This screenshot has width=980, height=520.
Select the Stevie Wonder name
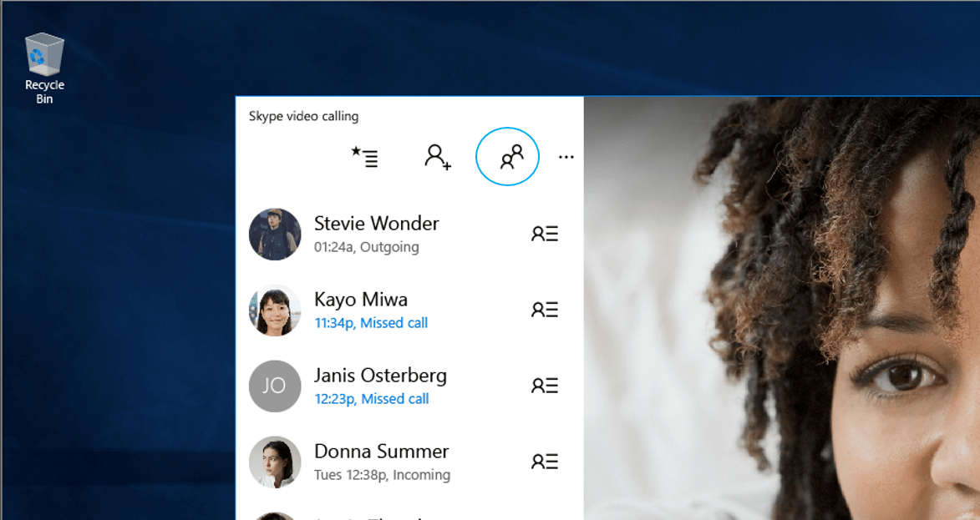click(376, 224)
